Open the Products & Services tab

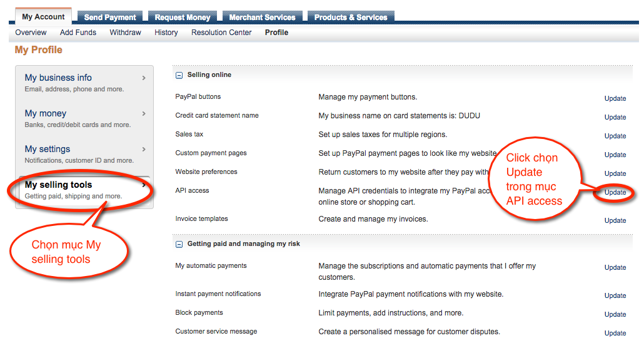(x=351, y=18)
